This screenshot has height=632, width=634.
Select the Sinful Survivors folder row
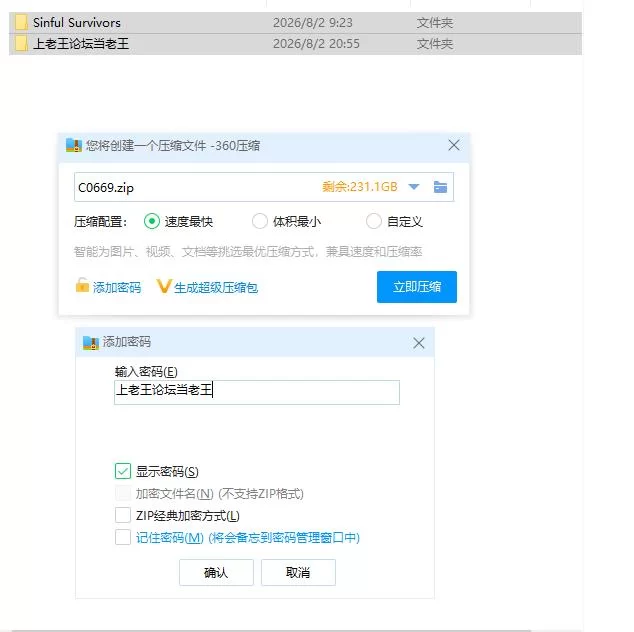[x=295, y=23]
